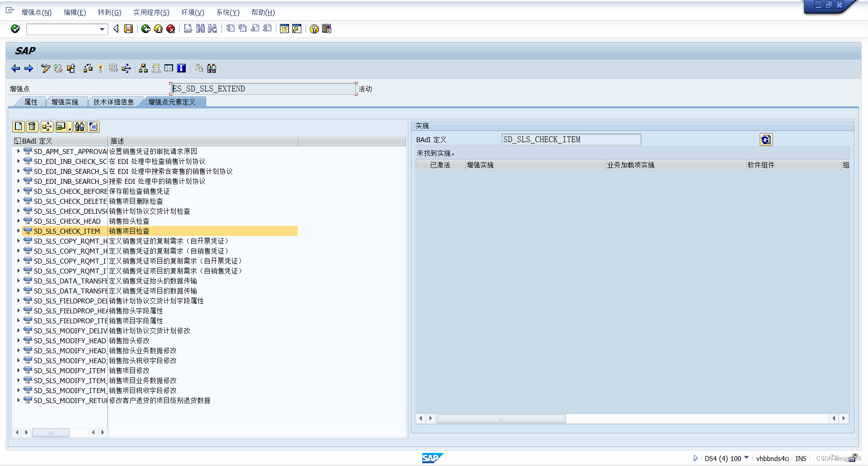The height and width of the screenshot is (466, 868).
Task: Open system info dropdown after DS4 (4) 100
Action: pos(746,458)
